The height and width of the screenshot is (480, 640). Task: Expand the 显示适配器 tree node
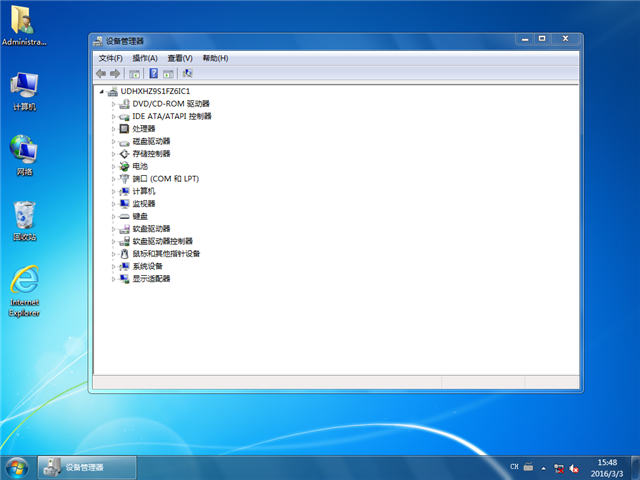(x=114, y=279)
